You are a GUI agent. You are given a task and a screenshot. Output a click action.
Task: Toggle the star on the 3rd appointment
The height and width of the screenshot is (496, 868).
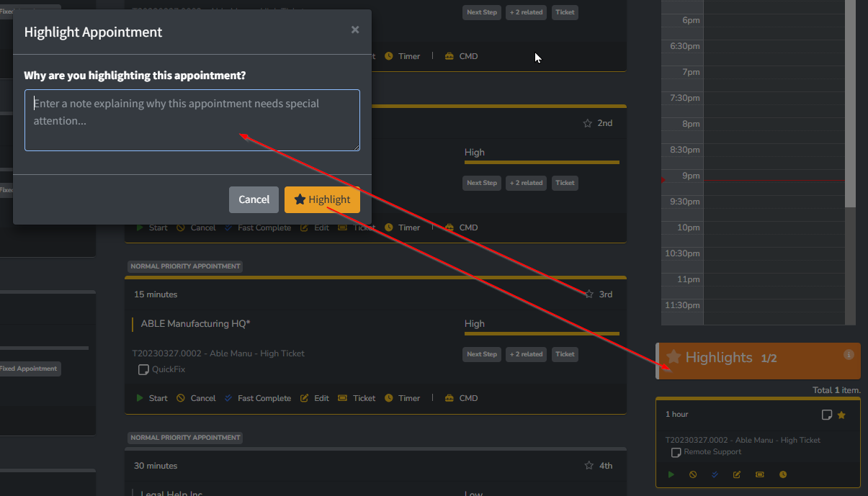(x=589, y=294)
